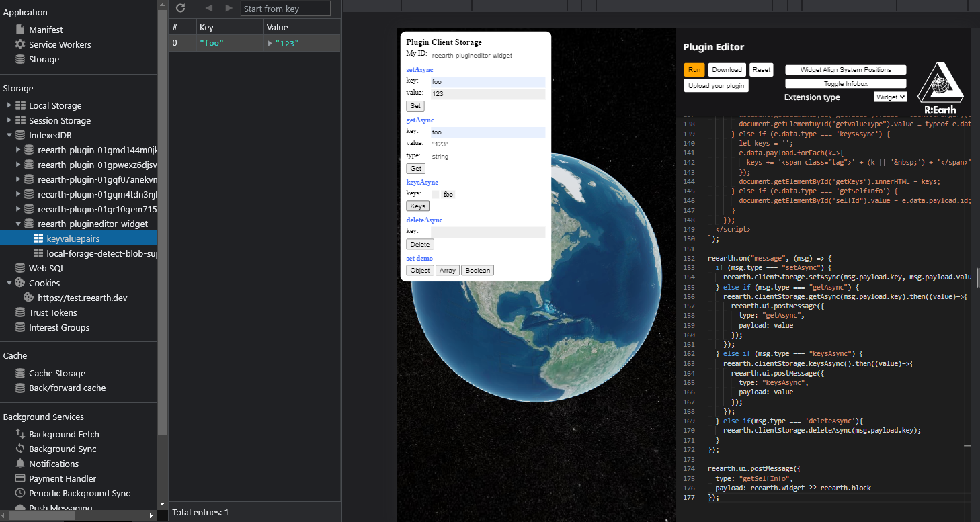Image resolution: width=980 pixels, height=522 pixels.
Task: Click Upload your plugin button
Action: tap(716, 86)
